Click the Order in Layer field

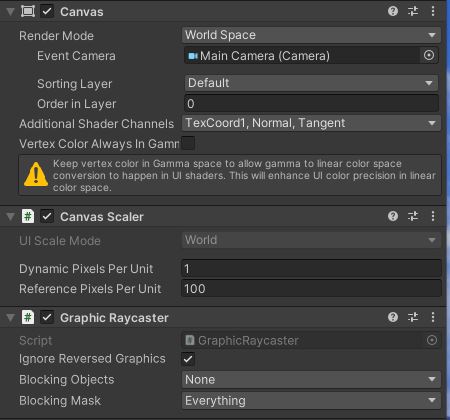(x=311, y=103)
